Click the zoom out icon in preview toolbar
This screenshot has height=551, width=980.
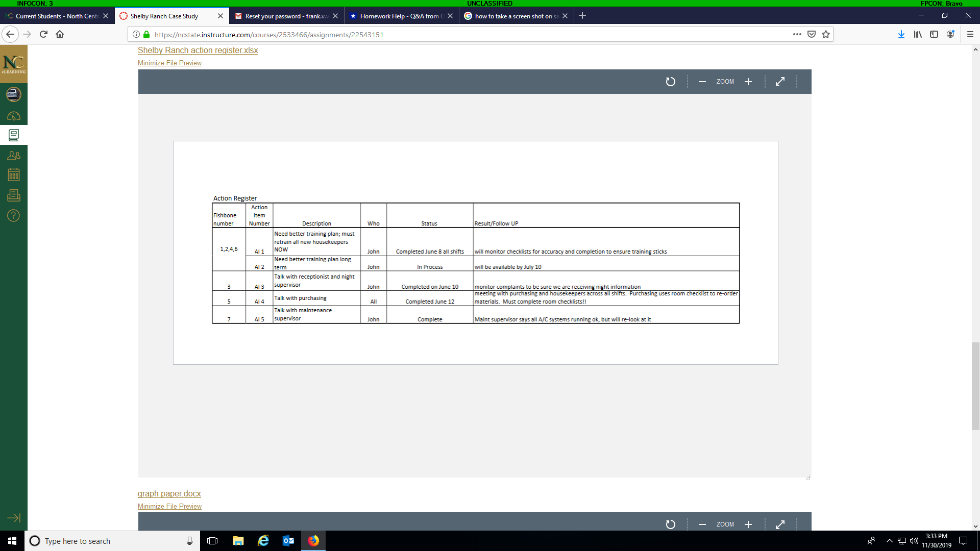point(702,82)
